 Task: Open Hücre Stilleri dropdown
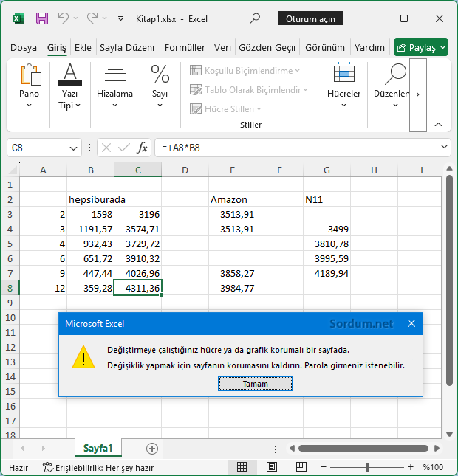pyautogui.click(x=225, y=109)
